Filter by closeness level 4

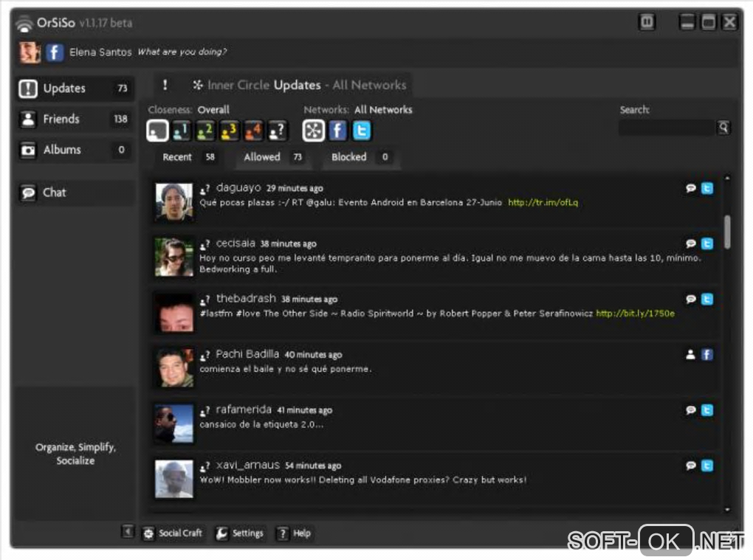pyautogui.click(x=253, y=131)
